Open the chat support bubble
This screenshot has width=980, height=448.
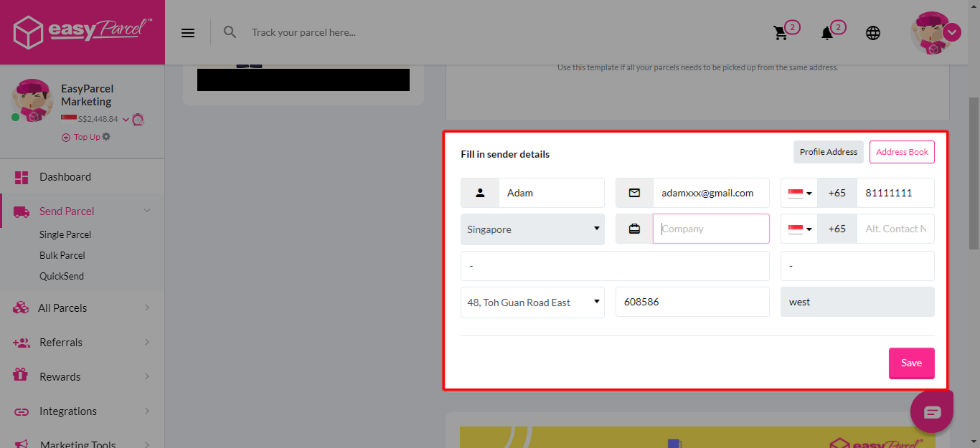click(x=931, y=410)
